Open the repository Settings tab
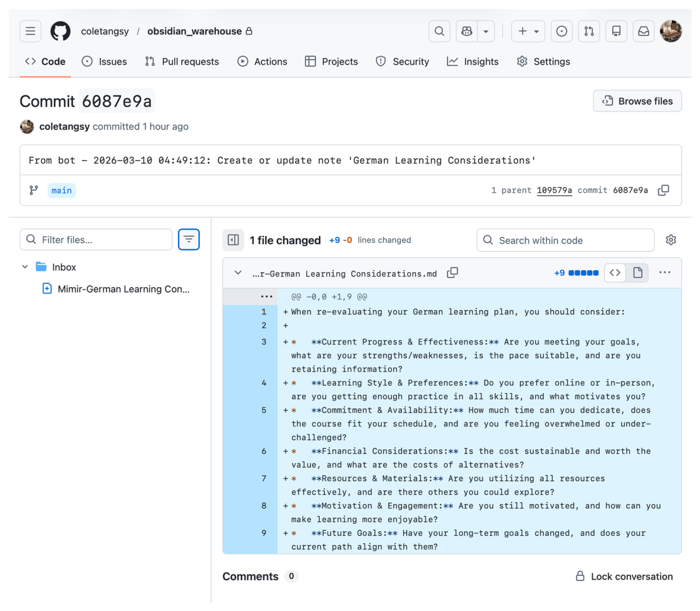700x611 pixels. click(x=543, y=61)
